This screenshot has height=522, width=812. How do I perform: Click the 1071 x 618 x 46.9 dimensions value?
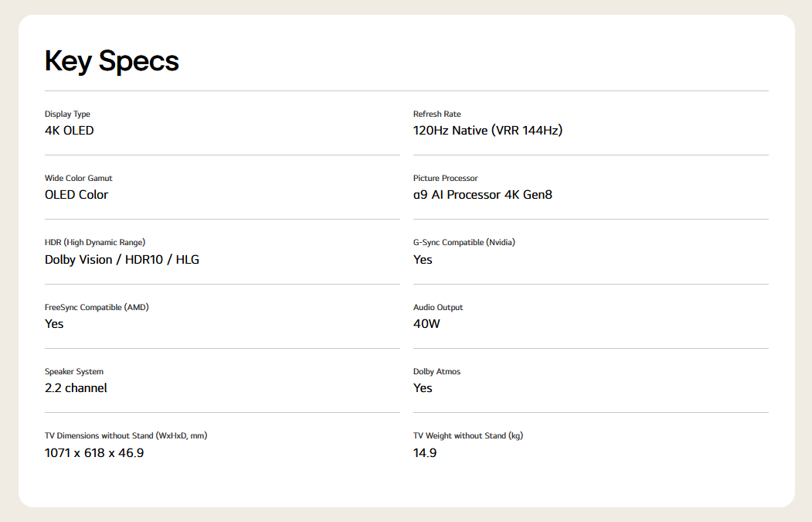coord(94,453)
